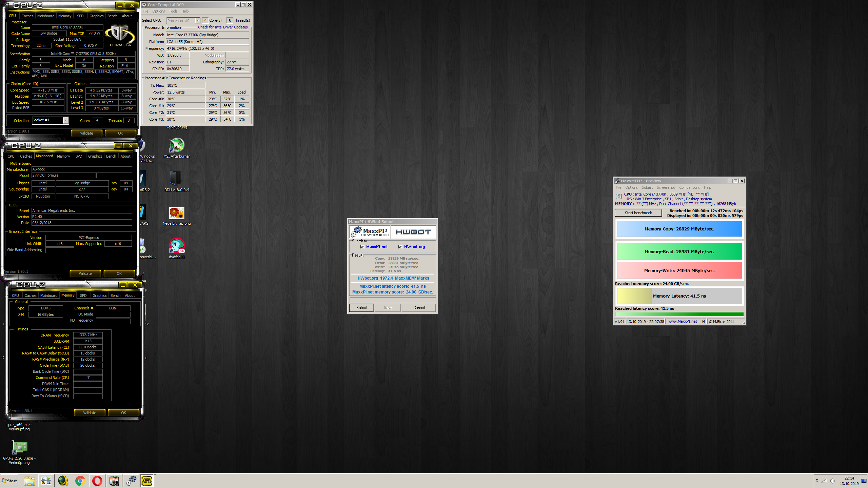Click the Memory-Latency result bar
Screen dimensions: 868x488
[679, 296]
